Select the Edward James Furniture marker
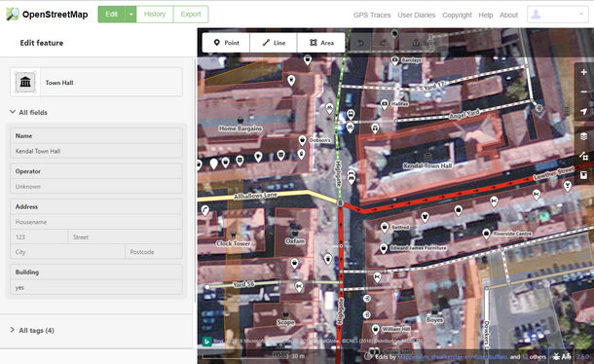Image resolution: width=594 pixels, height=364 pixels. coord(384,248)
